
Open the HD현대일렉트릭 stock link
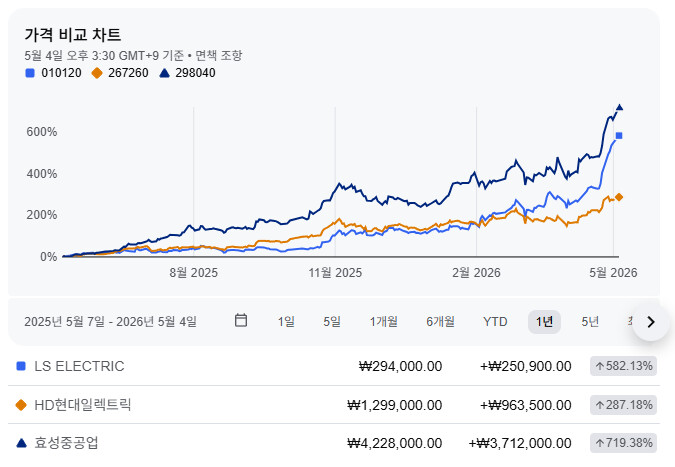point(83,405)
